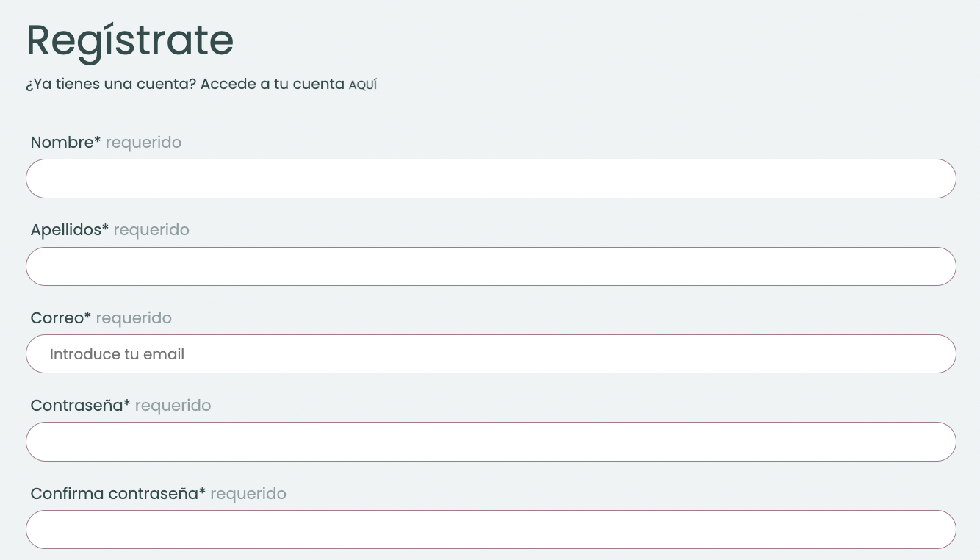Click the Contraseña field label
This screenshot has height=560, width=980.
click(76, 406)
